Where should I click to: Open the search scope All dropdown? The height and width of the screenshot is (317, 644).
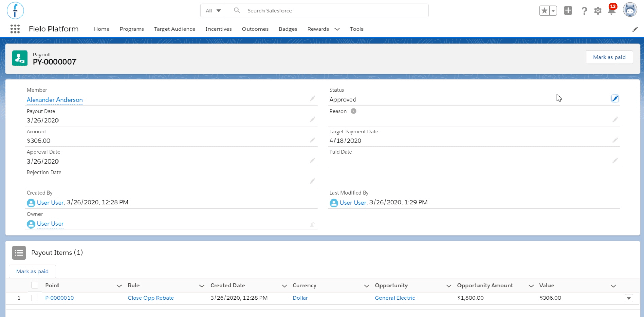213,11
